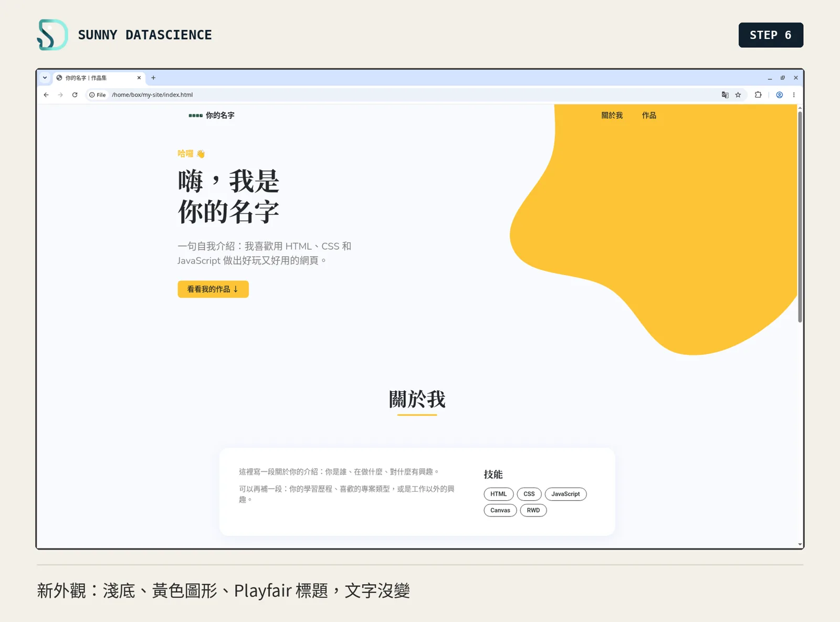
Task: Open a new tab with the plus icon
Action: 153,78
